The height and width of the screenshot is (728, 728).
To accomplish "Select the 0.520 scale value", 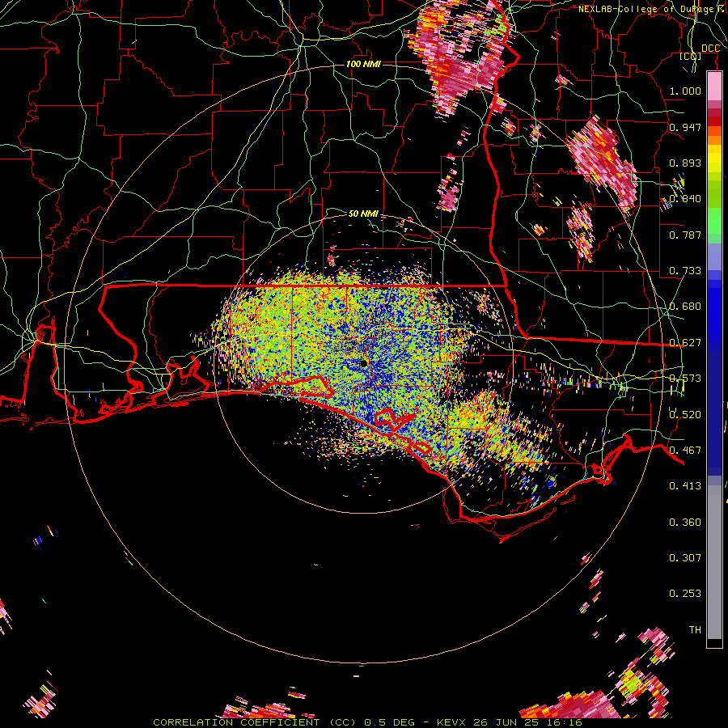I will coord(685,415).
